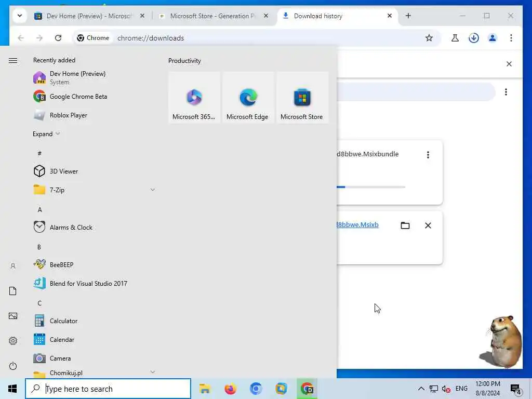Open a new Chrome tab

click(x=408, y=16)
